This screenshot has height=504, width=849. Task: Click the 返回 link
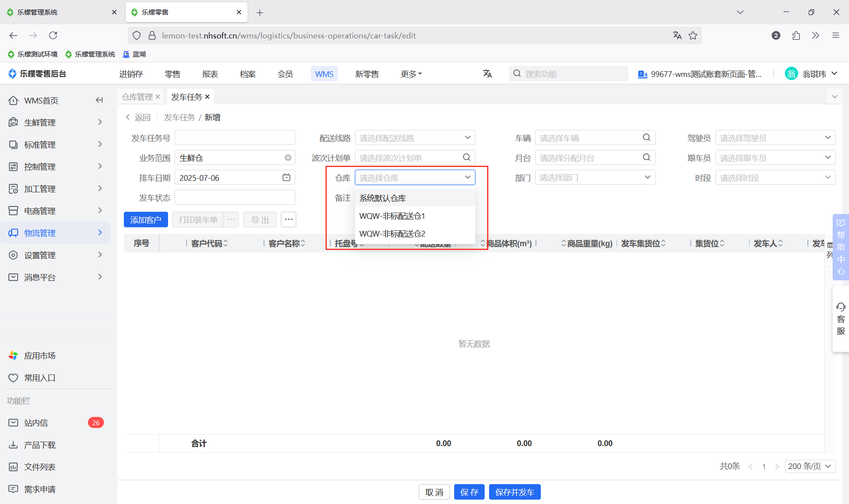[x=138, y=117]
